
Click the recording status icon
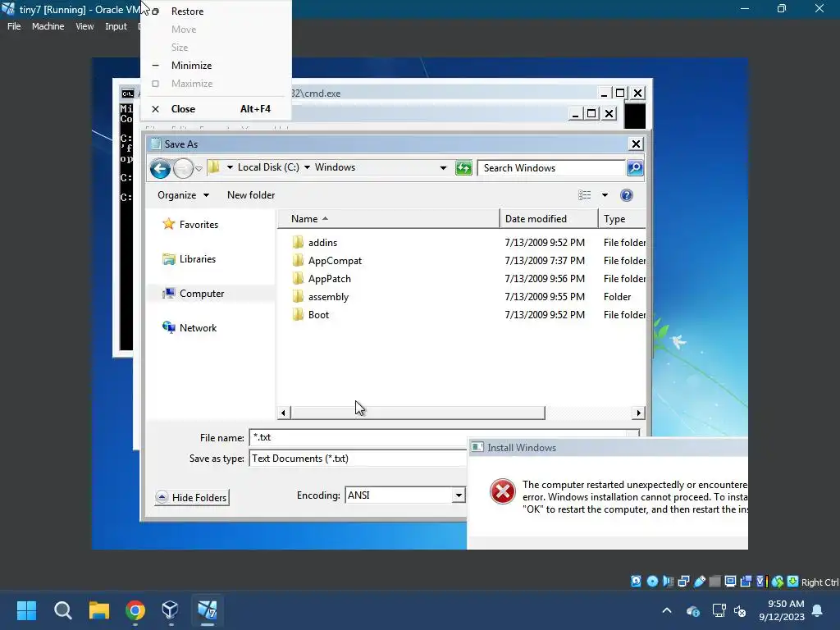pos(746,582)
